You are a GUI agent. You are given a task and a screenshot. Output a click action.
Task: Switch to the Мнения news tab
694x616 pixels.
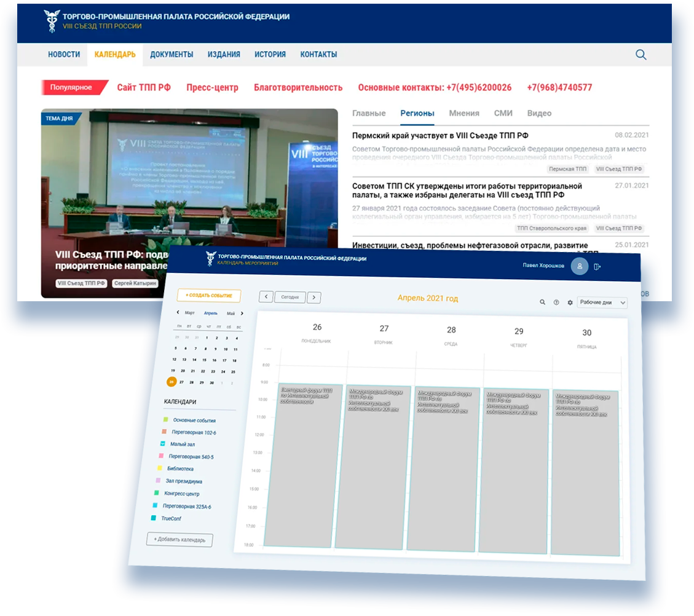(x=464, y=113)
